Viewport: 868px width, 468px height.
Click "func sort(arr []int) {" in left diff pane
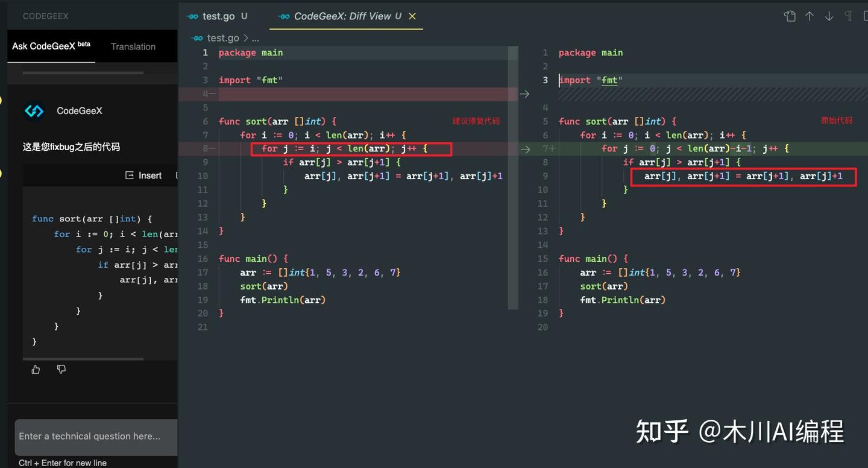click(x=277, y=121)
